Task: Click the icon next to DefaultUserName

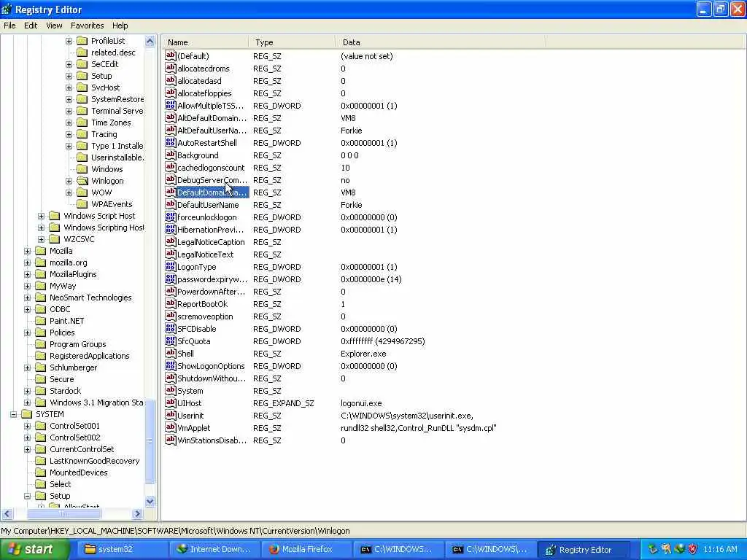Action: 171,204
